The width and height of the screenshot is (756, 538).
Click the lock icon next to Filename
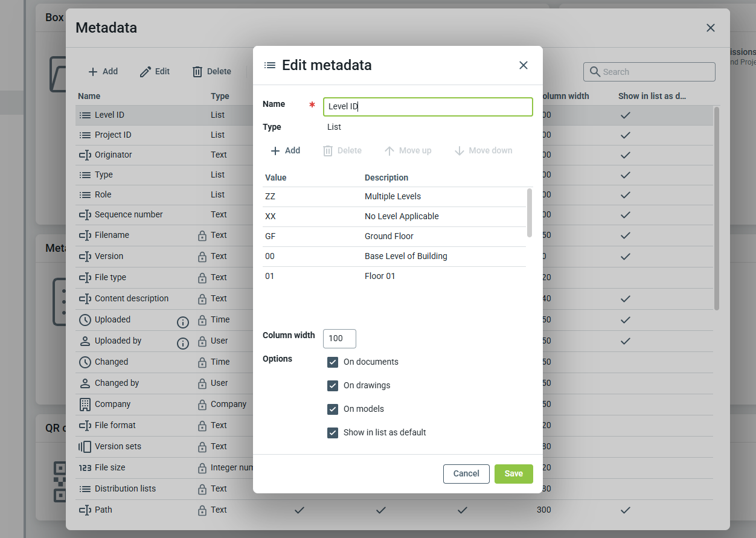pyautogui.click(x=202, y=235)
